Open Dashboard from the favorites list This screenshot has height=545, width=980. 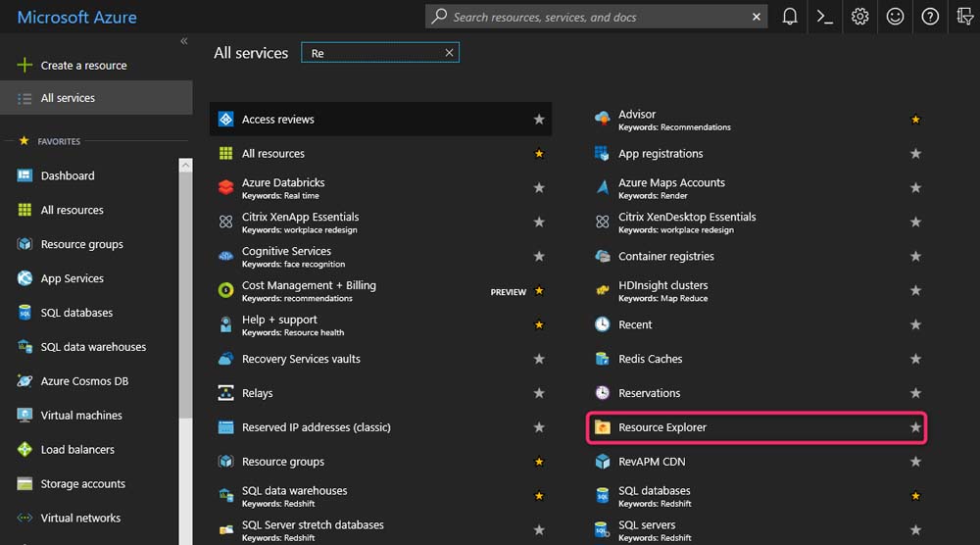tap(68, 175)
